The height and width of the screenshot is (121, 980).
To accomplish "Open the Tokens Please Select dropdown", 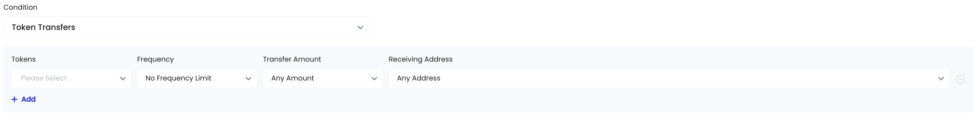I will tap(71, 78).
